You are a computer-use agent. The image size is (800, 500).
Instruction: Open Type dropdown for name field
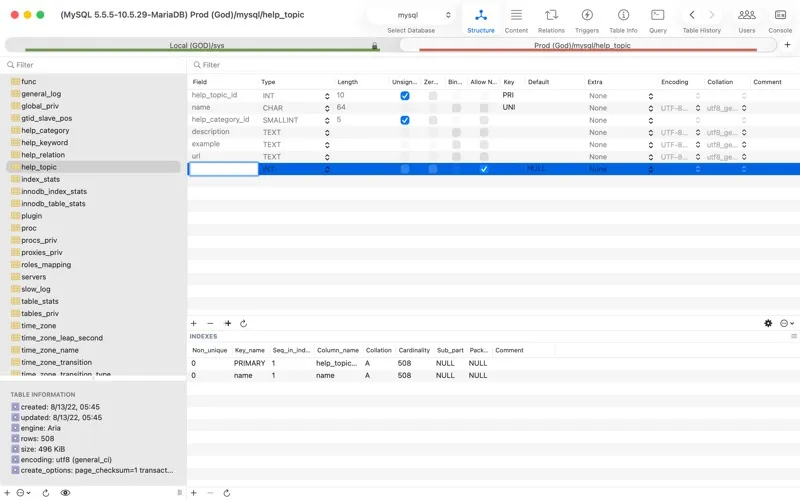(x=327, y=108)
